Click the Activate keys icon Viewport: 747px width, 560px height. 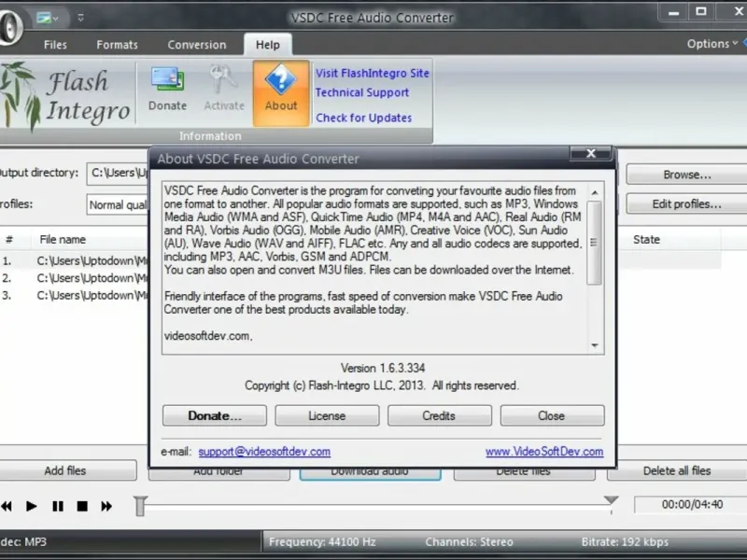(x=224, y=91)
